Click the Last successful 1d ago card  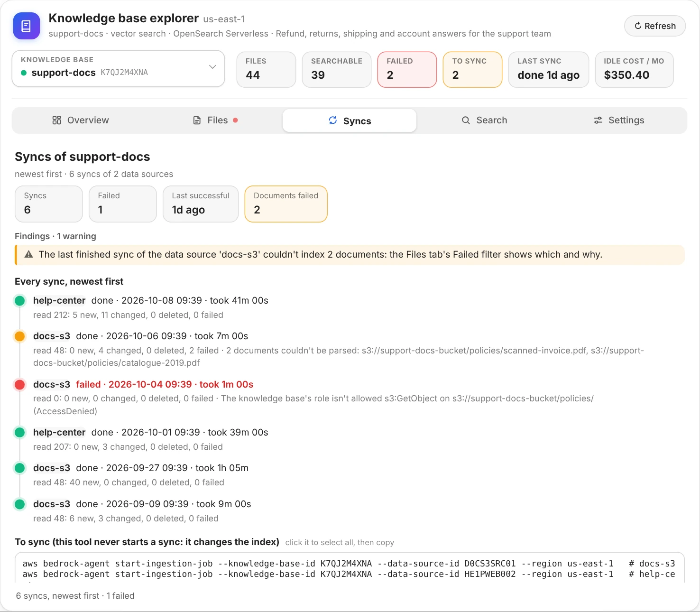[x=201, y=204]
